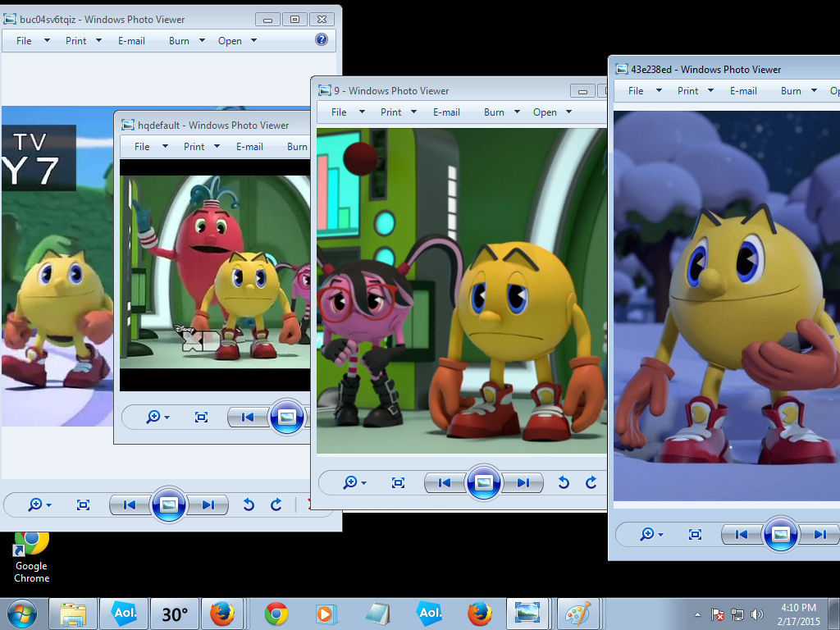
Task: Play slide show in buc04sv6tqiz window
Action: (169, 504)
